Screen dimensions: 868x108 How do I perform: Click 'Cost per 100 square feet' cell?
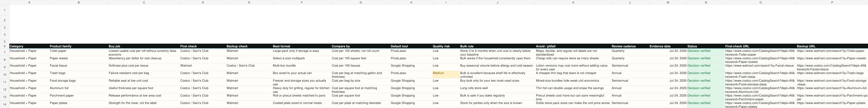pos(361,60)
